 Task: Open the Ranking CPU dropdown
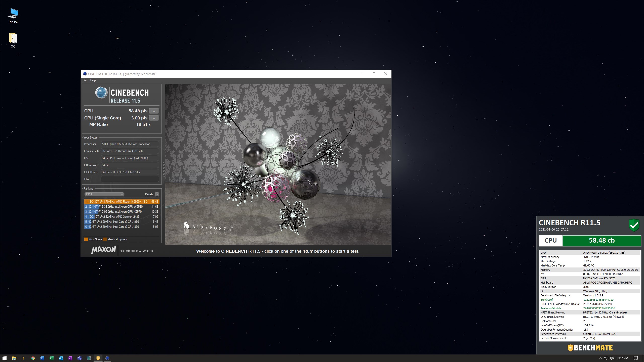click(x=104, y=194)
